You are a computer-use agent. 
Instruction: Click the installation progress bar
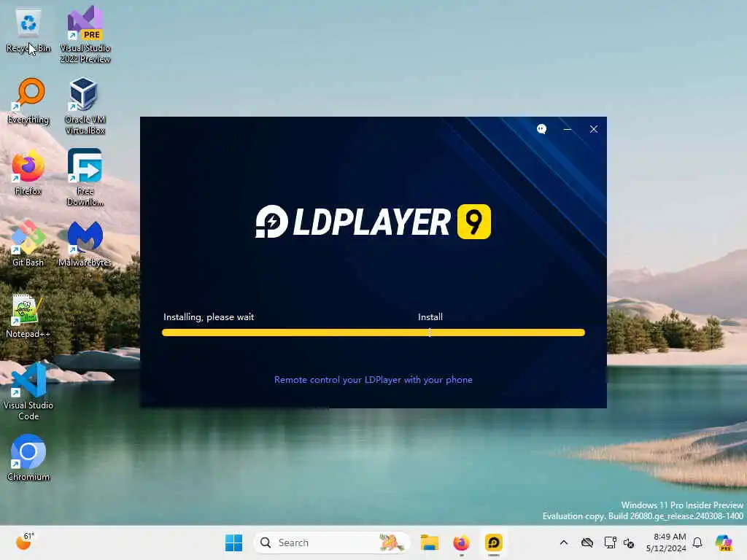(373, 332)
